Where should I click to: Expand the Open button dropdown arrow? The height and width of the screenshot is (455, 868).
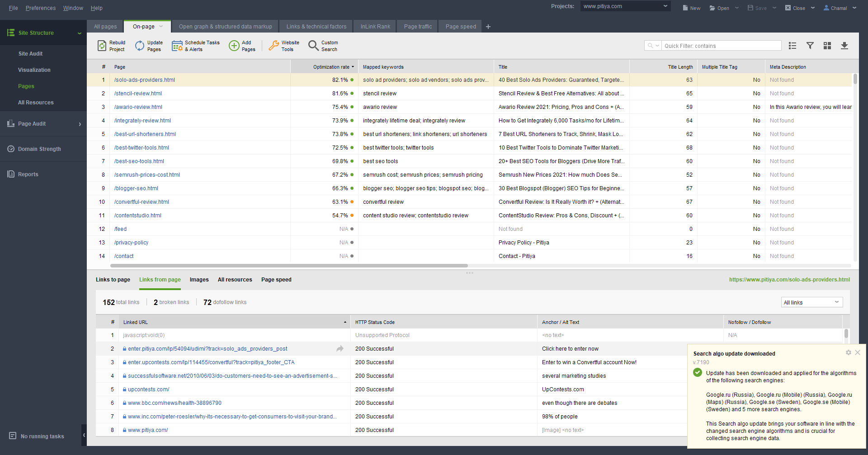click(737, 8)
